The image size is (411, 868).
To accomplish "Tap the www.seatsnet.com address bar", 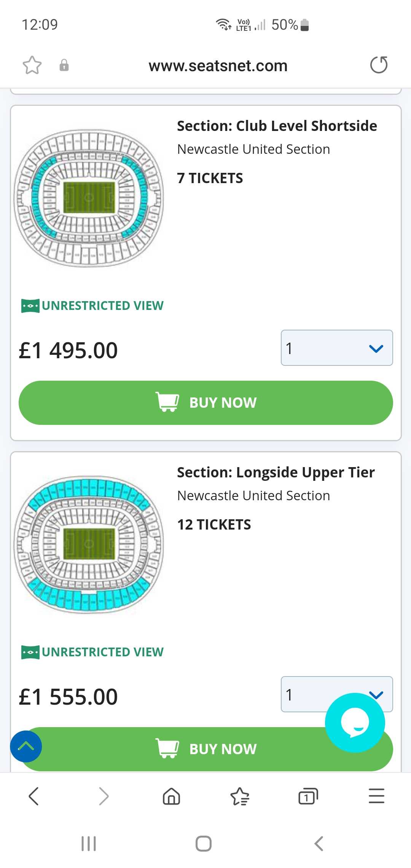I will (x=218, y=65).
